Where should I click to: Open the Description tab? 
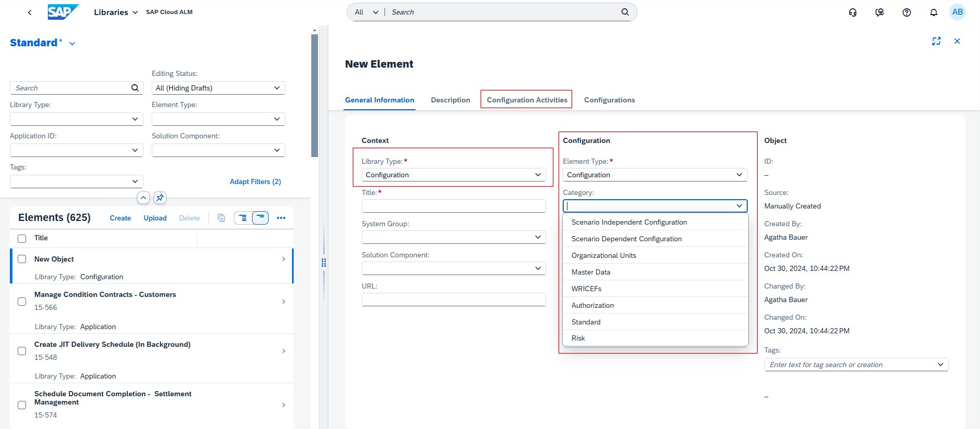pyautogui.click(x=450, y=100)
